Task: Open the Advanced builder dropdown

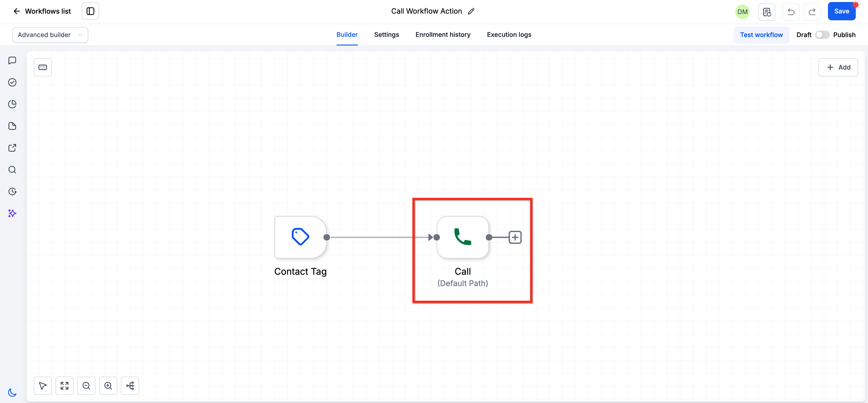Action: [50, 35]
